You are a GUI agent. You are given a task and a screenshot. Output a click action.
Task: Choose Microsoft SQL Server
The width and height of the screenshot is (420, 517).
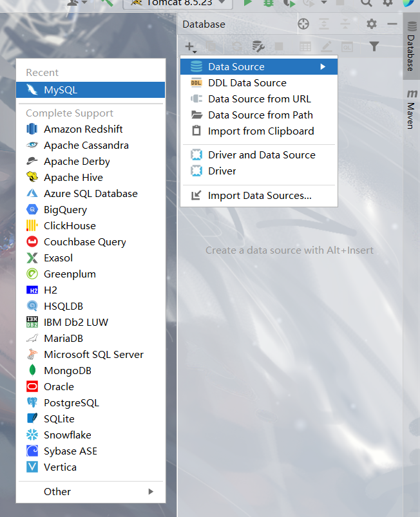point(90,355)
